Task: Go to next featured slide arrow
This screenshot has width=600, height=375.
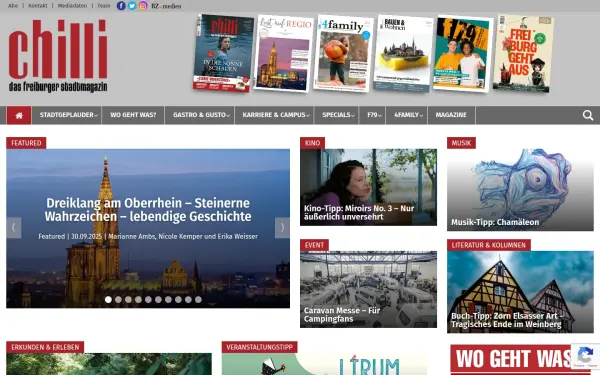Action: (282, 228)
